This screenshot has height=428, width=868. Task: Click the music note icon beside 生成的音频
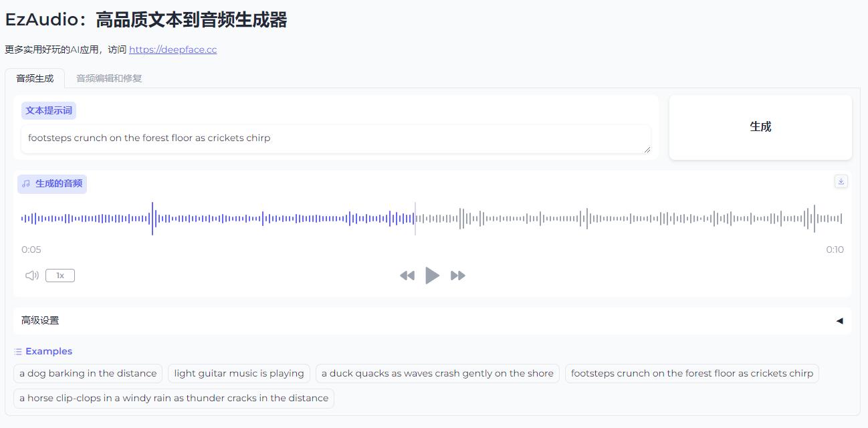coord(26,184)
